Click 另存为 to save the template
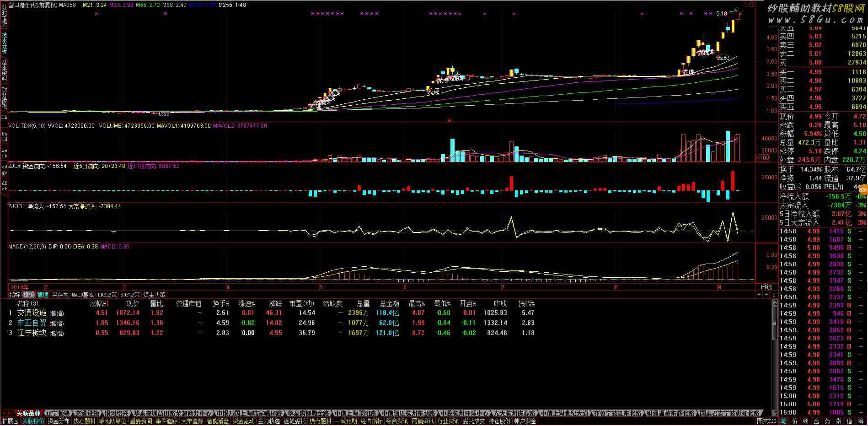 [60, 295]
